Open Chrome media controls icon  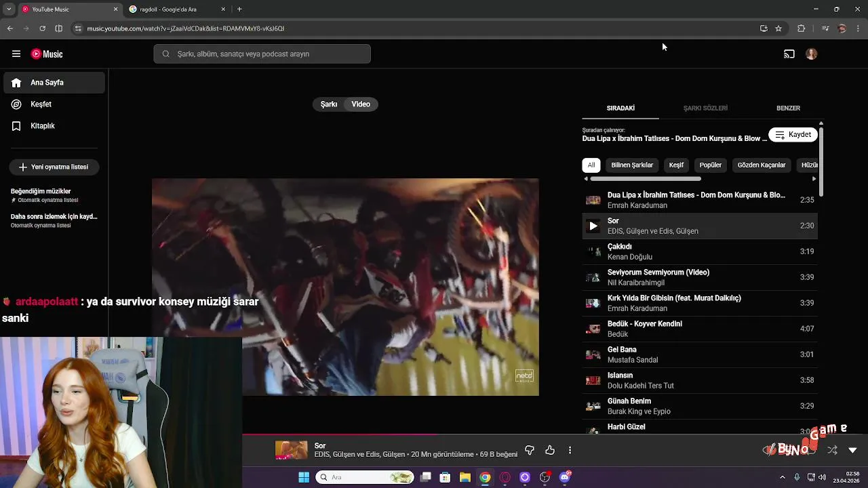[825, 28]
